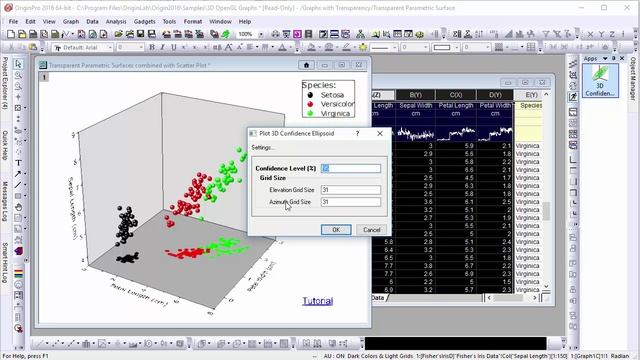The height and width of the screenshot is (360, 640).
Task: Open the Tools menu
Action: (x=169, y=21)
